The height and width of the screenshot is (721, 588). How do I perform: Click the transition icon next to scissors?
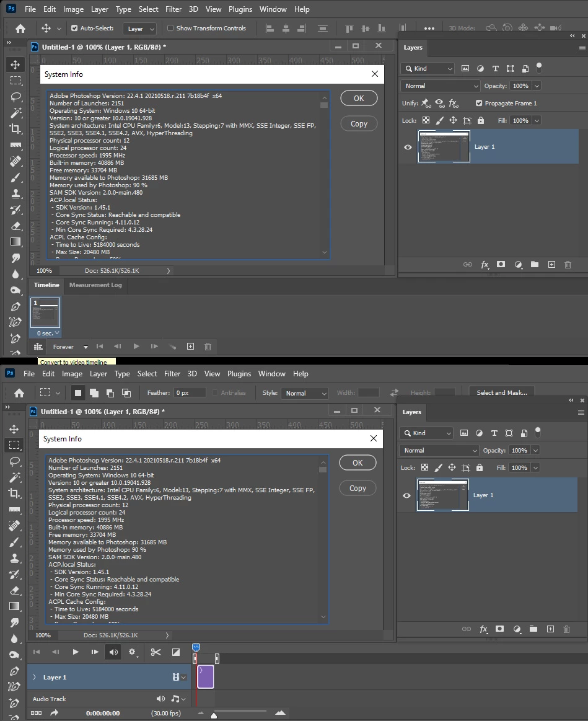(x=175, y=652)
